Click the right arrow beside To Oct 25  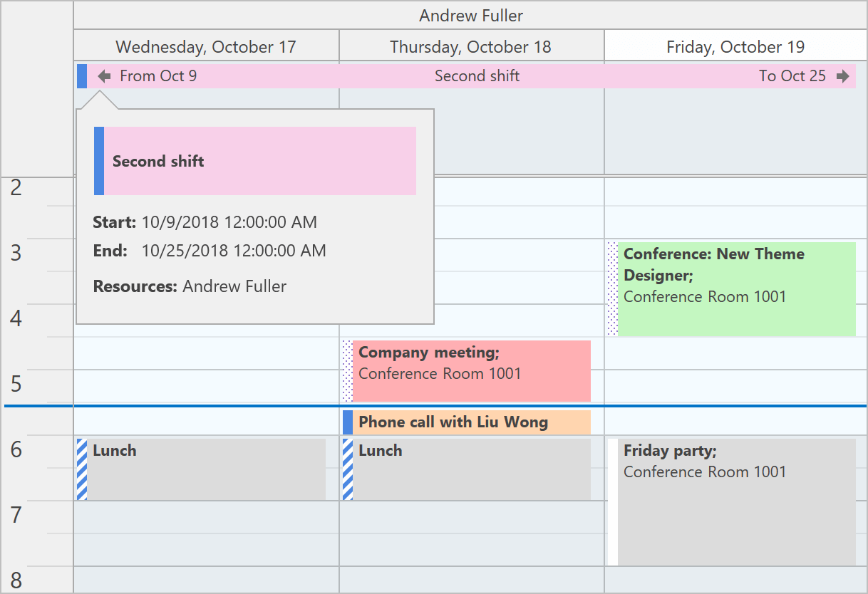tap(843, 76)
